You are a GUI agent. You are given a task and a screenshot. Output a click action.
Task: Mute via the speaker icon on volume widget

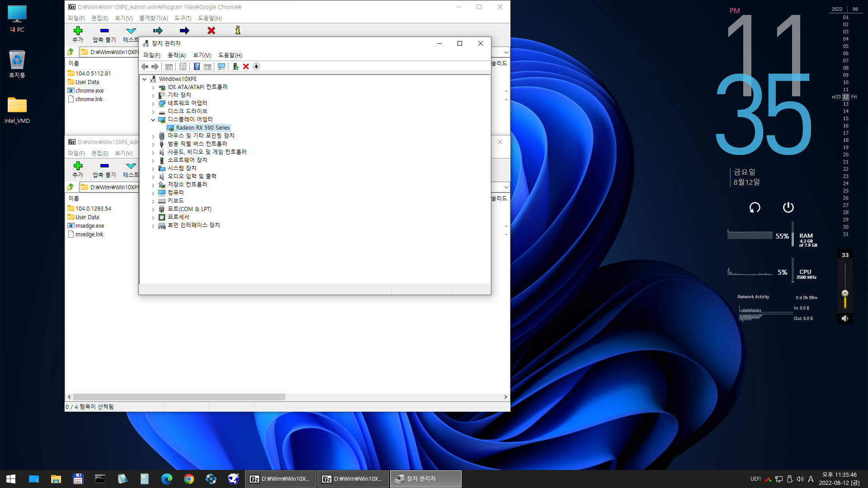(844, 319)
